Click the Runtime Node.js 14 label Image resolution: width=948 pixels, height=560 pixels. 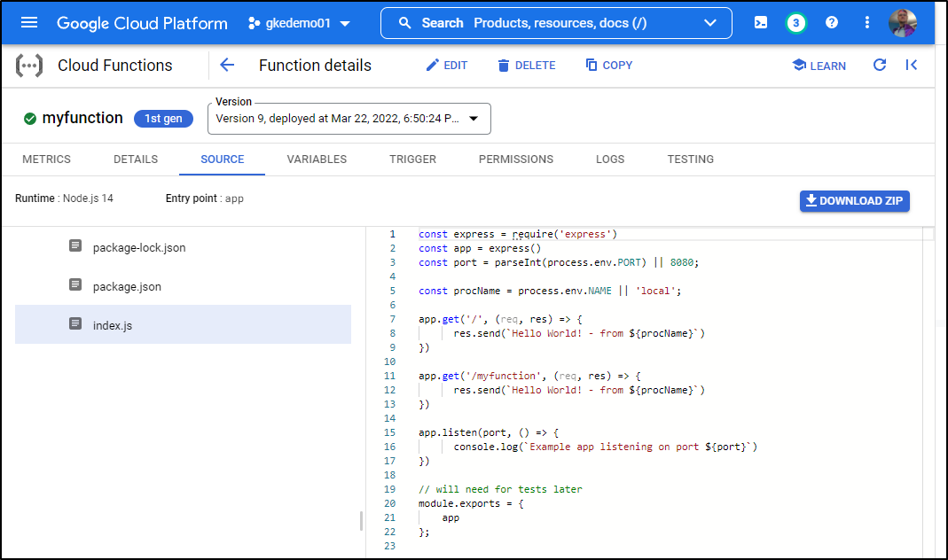tap(64, 198)
